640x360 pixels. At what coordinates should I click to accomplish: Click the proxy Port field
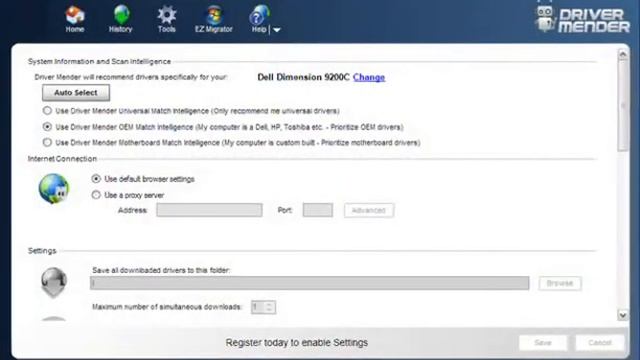click(318, 210)
